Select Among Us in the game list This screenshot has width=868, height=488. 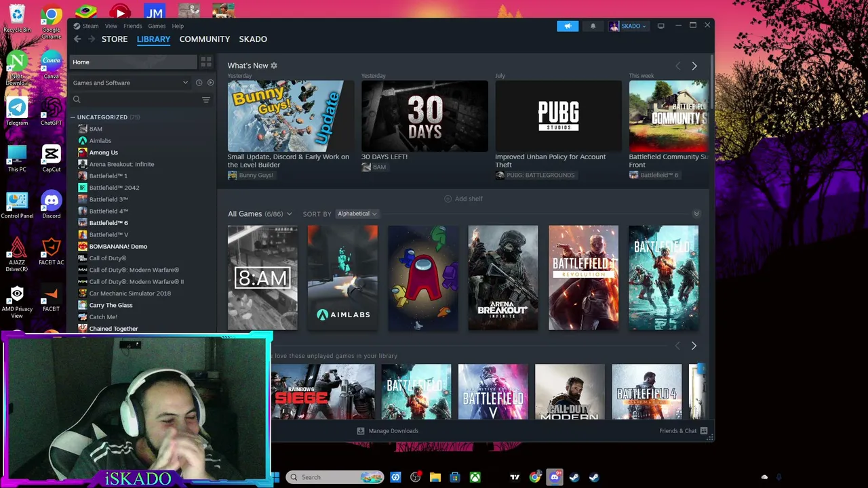103,152
